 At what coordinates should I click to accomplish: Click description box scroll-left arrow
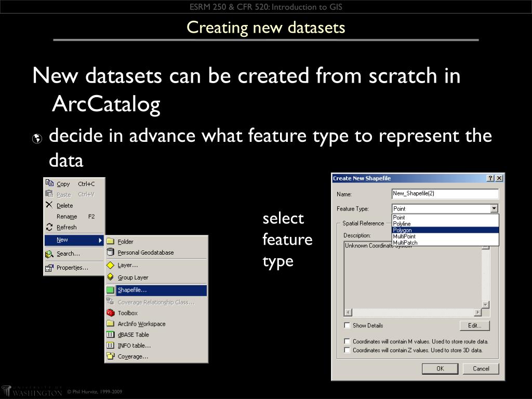coord(349,312)
